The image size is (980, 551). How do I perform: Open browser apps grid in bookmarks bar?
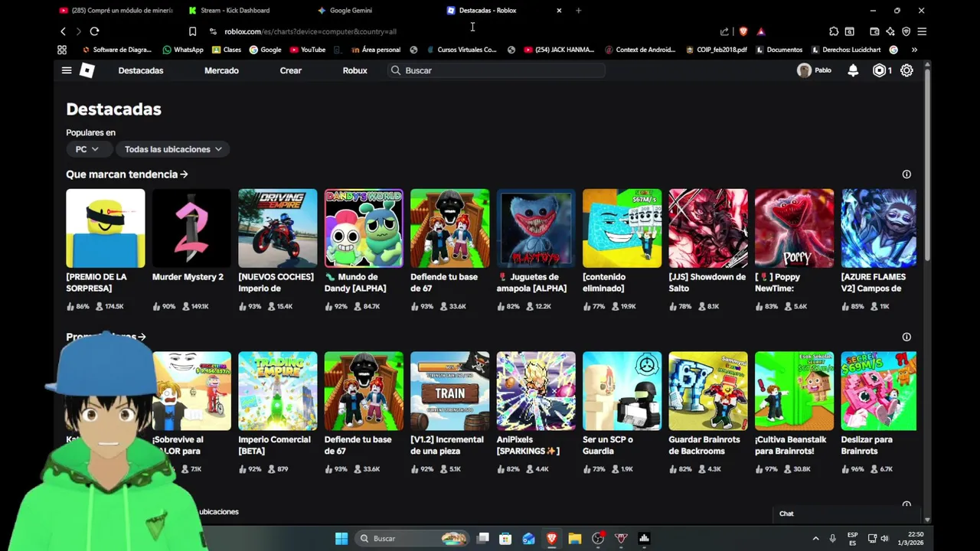(62, 50)
